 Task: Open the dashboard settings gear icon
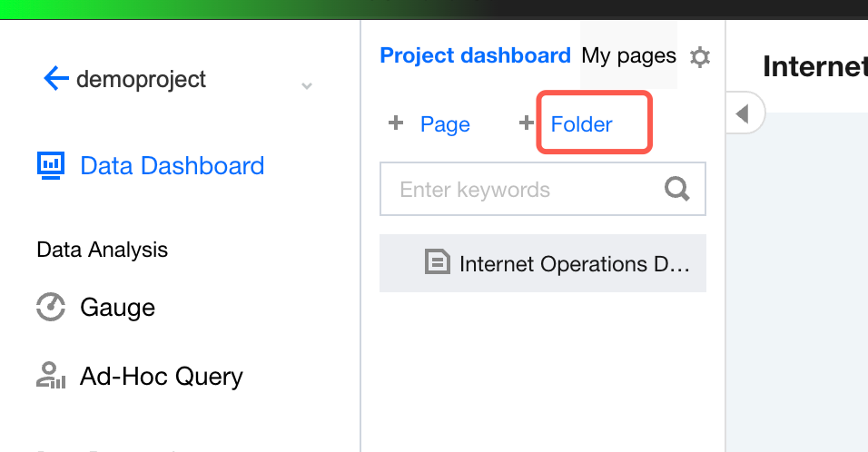tap(699, 57)
